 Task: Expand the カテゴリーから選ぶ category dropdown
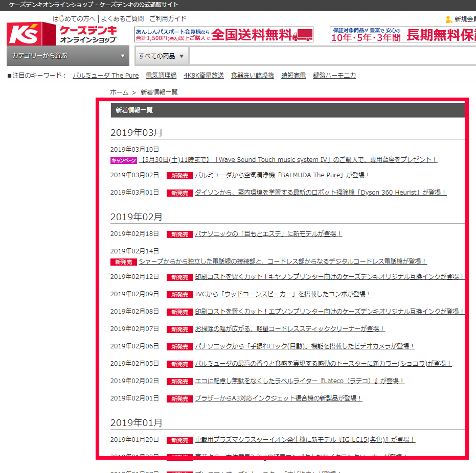68,56
